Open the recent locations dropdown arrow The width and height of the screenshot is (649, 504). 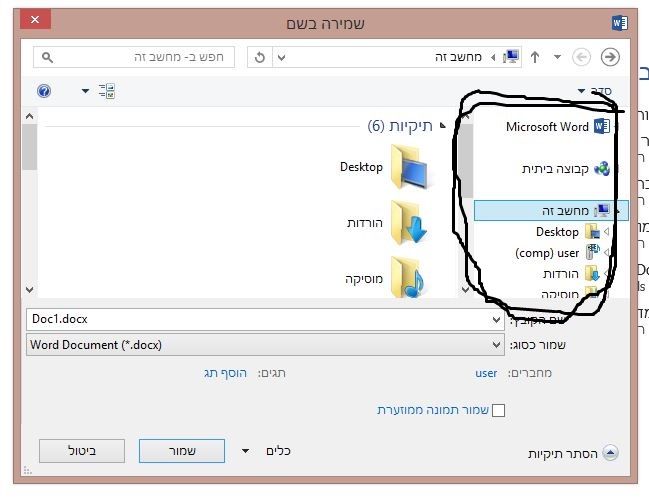(x=558, y=57)
